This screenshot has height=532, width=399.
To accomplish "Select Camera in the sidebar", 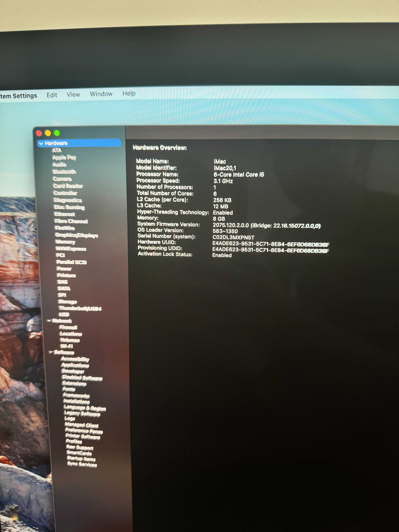I will point(63,179).
